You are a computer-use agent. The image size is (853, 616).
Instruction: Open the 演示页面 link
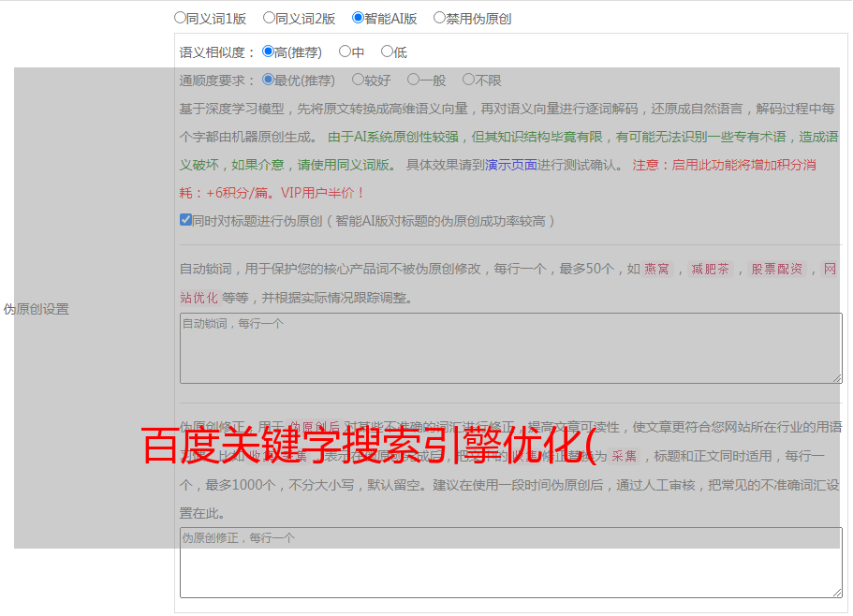click(511, 165)
